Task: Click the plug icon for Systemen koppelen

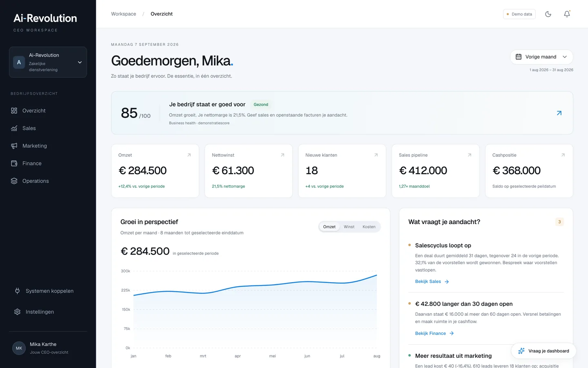Action: 17,291
